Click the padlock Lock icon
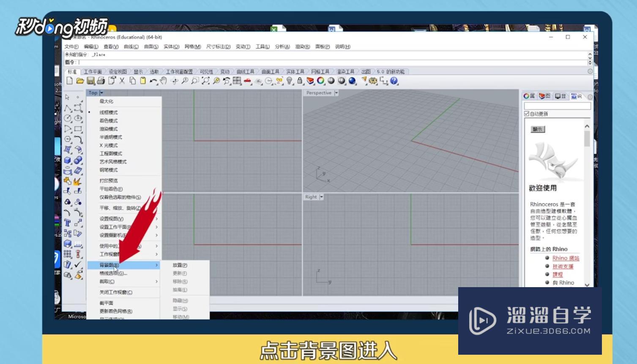The height and width of the screenshot is (364, 637). (300, 81)
